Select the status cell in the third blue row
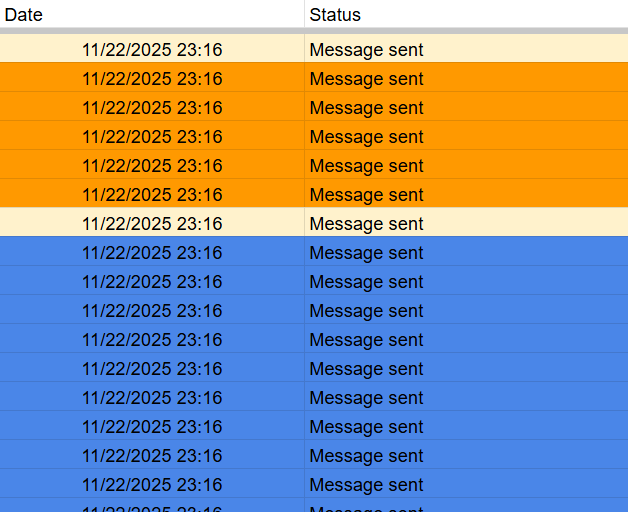The height and width of the screenshot is (512, 628). pos(366,311)
